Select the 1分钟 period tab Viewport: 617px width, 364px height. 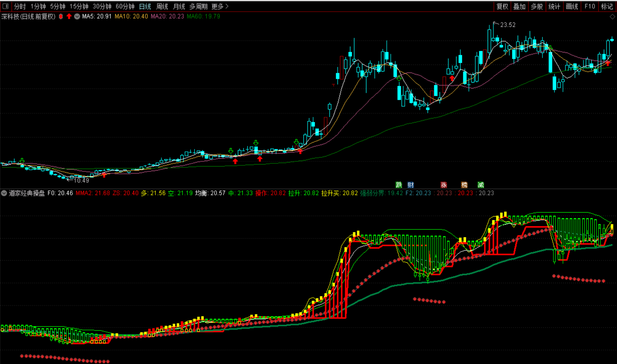38,6
